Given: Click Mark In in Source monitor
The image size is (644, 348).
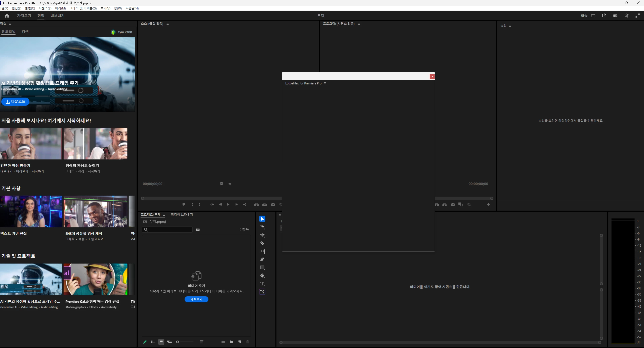Looking at the screenshot, I should (192, 204).
